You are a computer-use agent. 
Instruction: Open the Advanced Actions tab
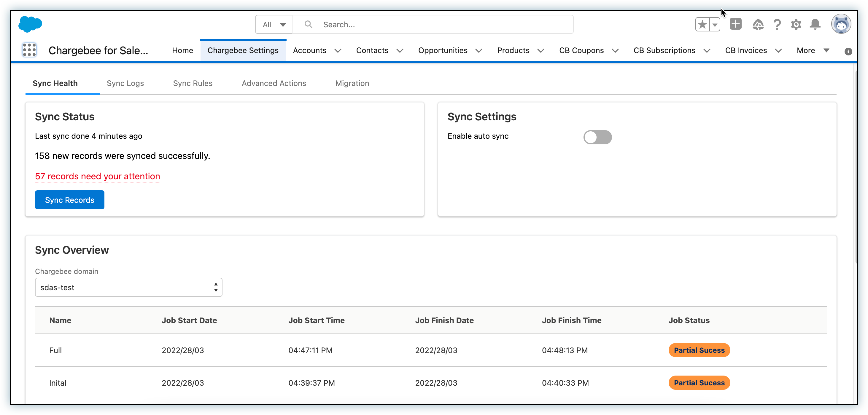(x=274, y=83)
